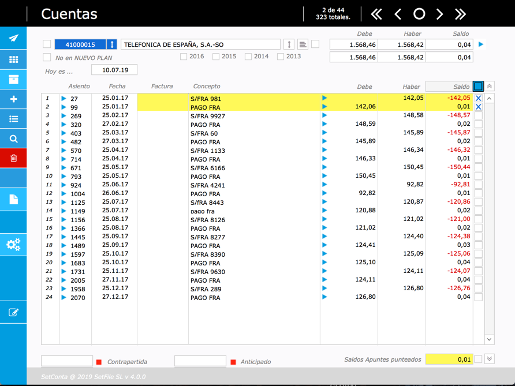Remove mark with X on row 1
Viewport: 516px width, 386px height.
[x=478, y=98]
